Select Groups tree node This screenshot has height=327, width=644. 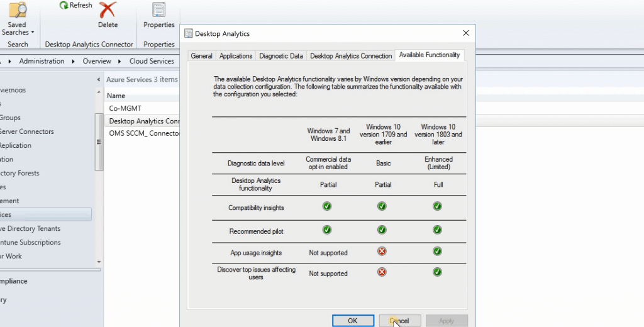click(10, 118)
